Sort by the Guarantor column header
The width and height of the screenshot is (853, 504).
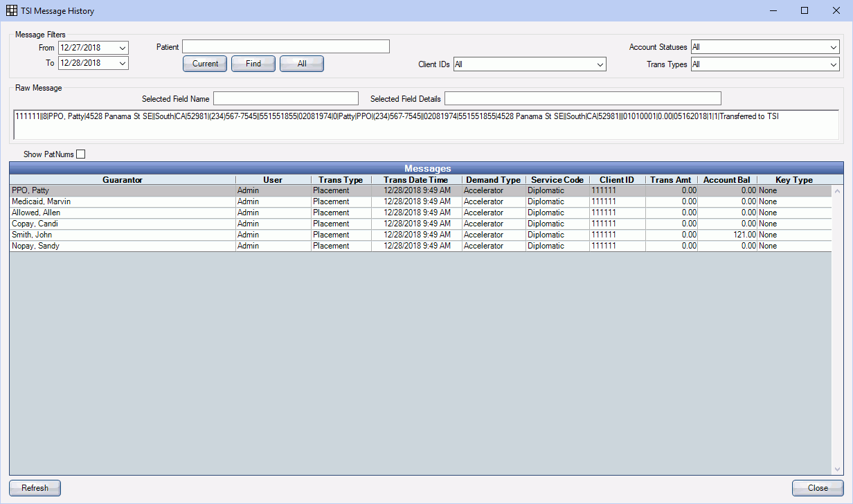pyautogui.click(x=123, y=179)
